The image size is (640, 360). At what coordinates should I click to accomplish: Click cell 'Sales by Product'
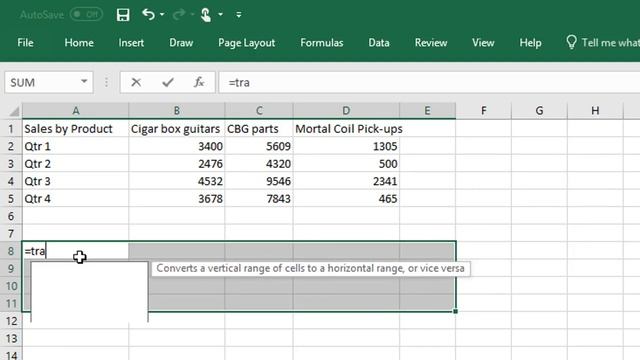coord(76,129)
